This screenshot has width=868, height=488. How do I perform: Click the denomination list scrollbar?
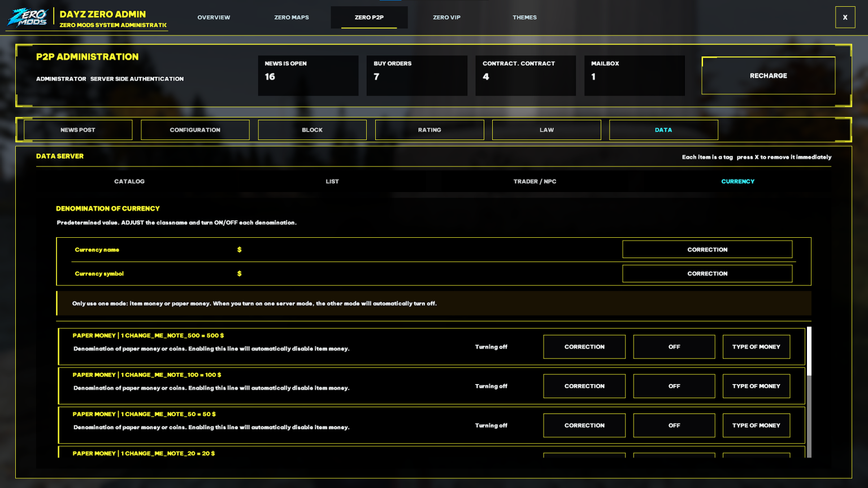pos(809,392)
